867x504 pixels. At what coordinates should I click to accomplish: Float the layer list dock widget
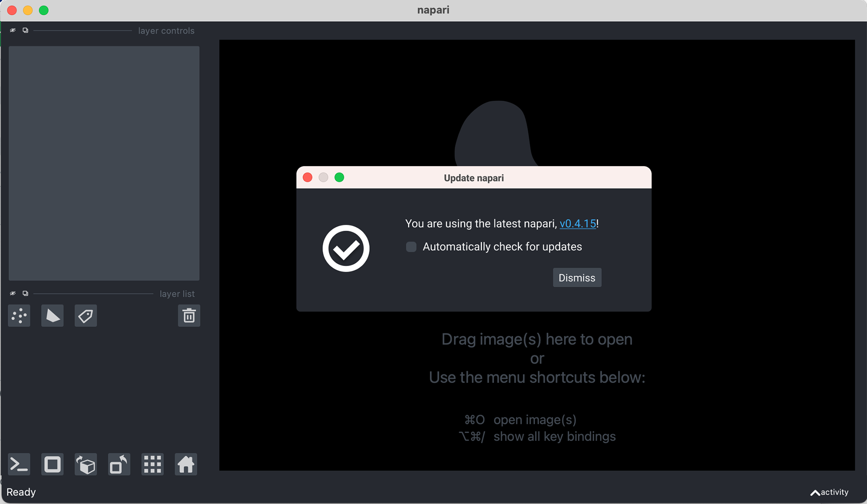click(25, 294)
